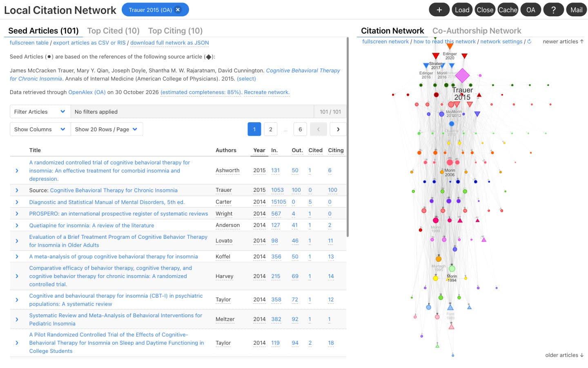Click the Close button in header

485,10
